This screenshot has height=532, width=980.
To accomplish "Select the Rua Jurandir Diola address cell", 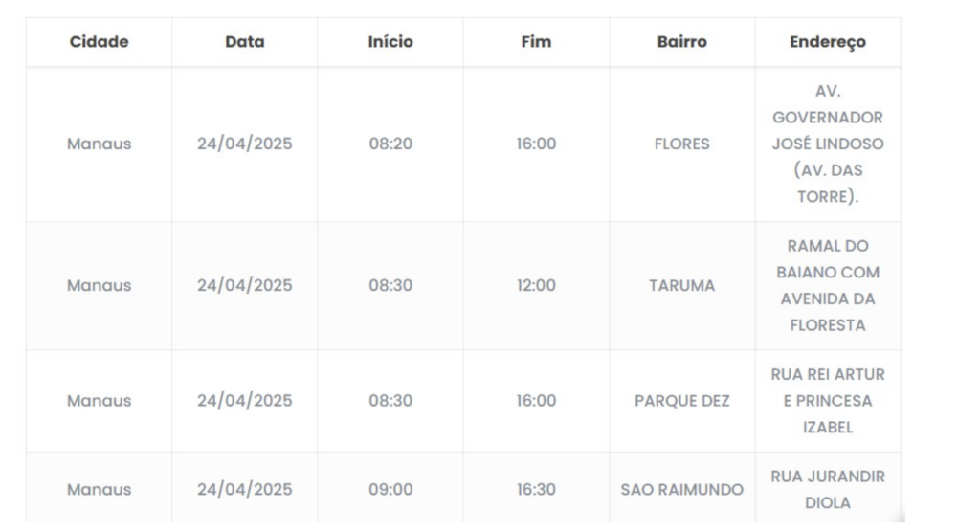I will (828, 489).
